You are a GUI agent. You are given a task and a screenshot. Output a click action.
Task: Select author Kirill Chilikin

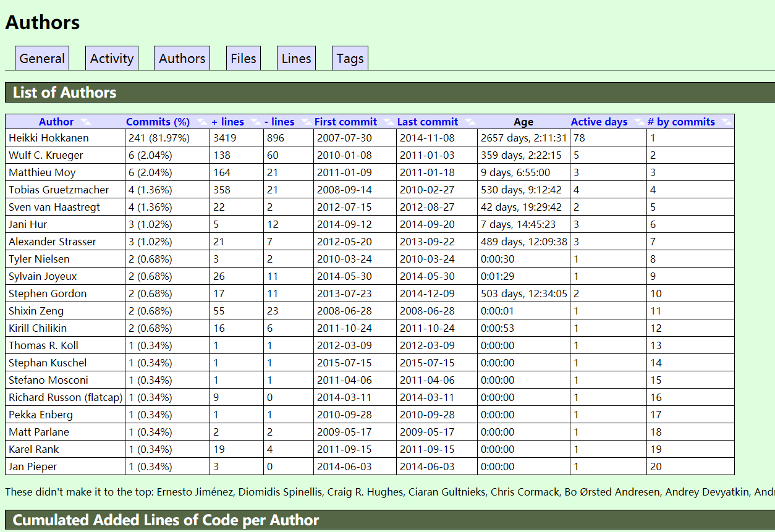38,328
